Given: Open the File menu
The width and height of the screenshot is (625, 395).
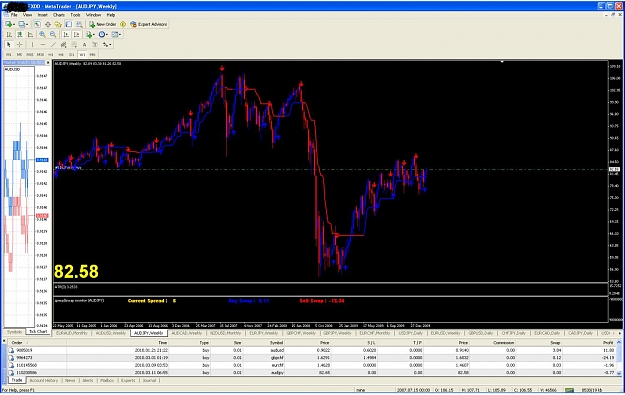Looking at the screenshot, I should (14, 15).
